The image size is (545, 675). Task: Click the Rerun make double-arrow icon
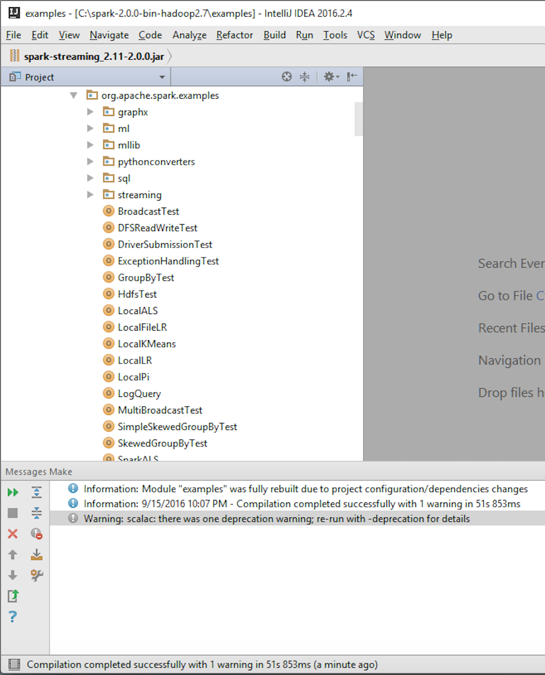pos(13,492)
